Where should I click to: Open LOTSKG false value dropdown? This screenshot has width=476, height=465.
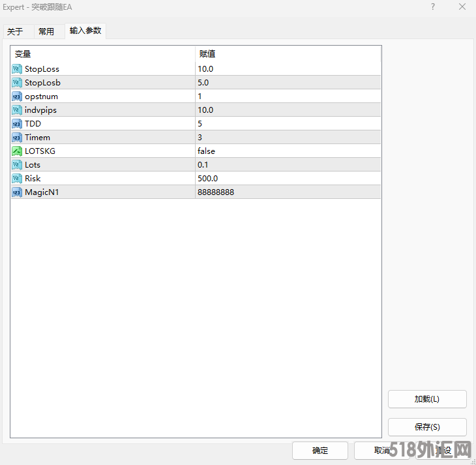tap(288, 151)
